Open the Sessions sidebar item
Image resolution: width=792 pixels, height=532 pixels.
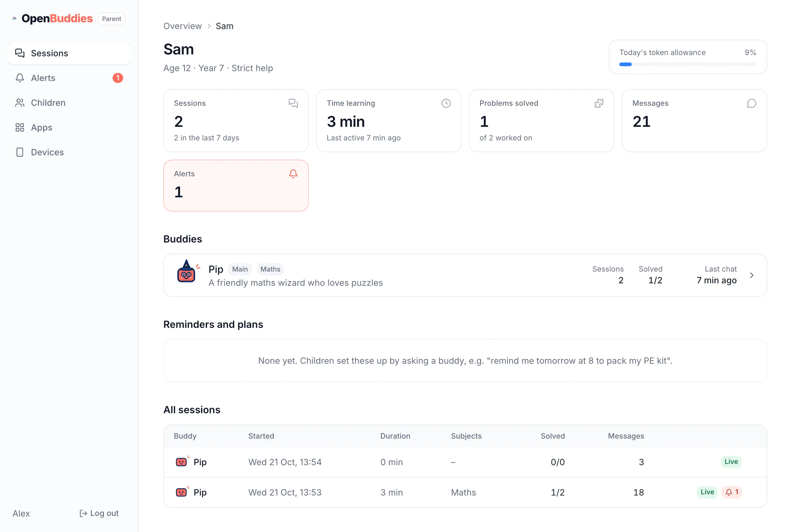point(69,53)
